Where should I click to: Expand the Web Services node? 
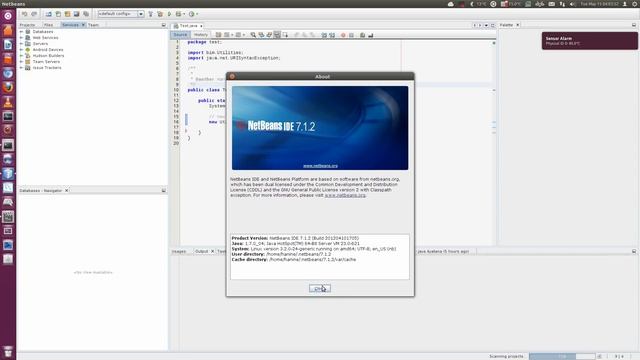tap(22, 38)
